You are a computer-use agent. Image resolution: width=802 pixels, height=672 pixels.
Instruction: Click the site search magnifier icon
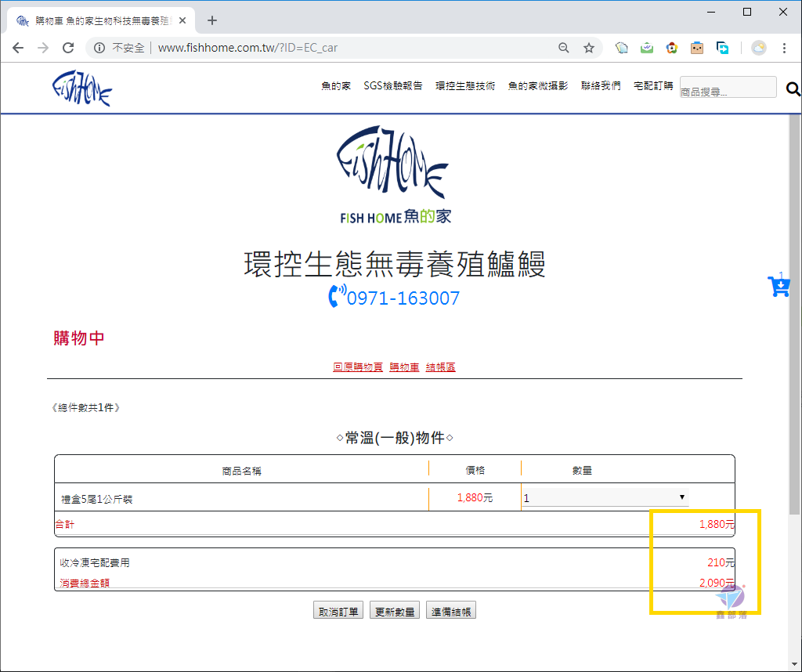[793, 89]
